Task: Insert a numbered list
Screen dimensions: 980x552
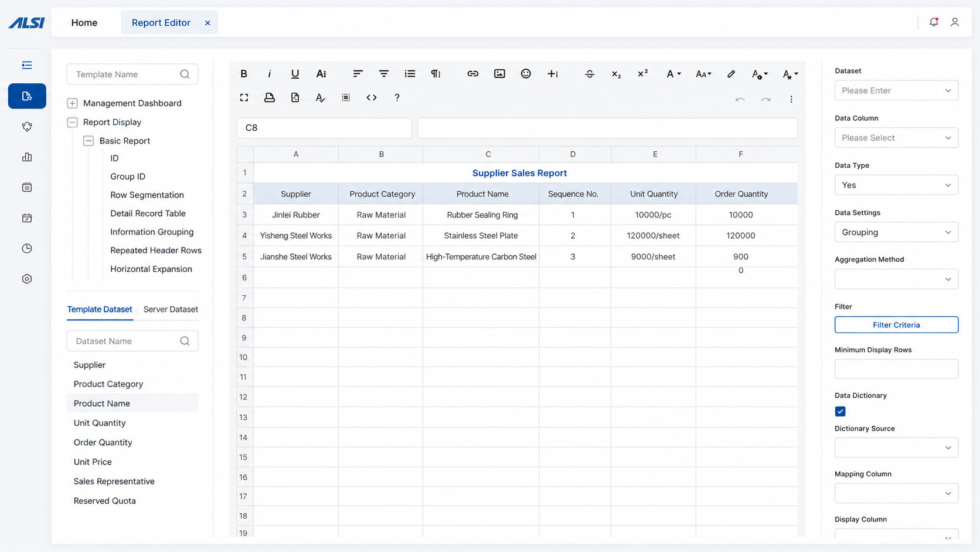Action: pyautogui.click(x=410, y=74)
